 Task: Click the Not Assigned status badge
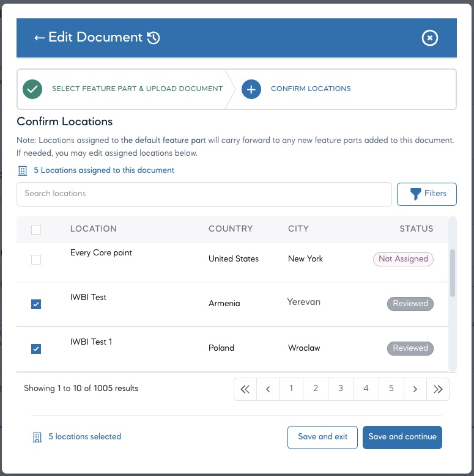pos(403,259)
